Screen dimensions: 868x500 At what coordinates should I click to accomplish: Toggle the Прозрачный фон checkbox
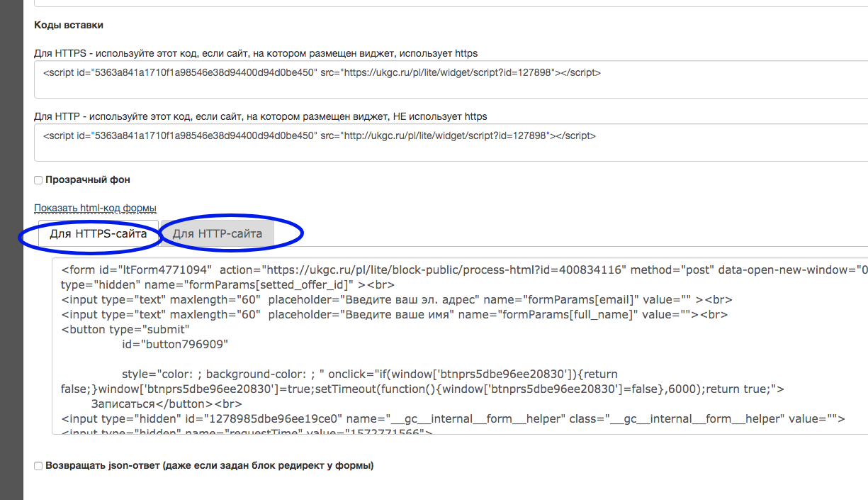(x=38, y=180)
